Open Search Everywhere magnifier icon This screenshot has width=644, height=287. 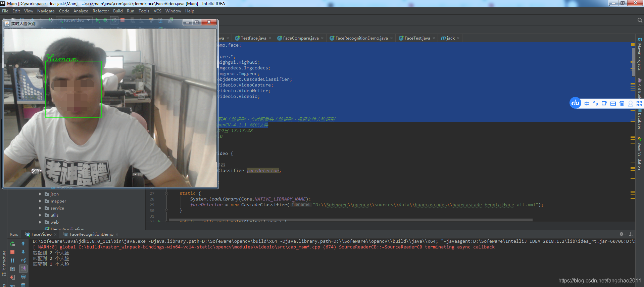(x=640, y=20)
